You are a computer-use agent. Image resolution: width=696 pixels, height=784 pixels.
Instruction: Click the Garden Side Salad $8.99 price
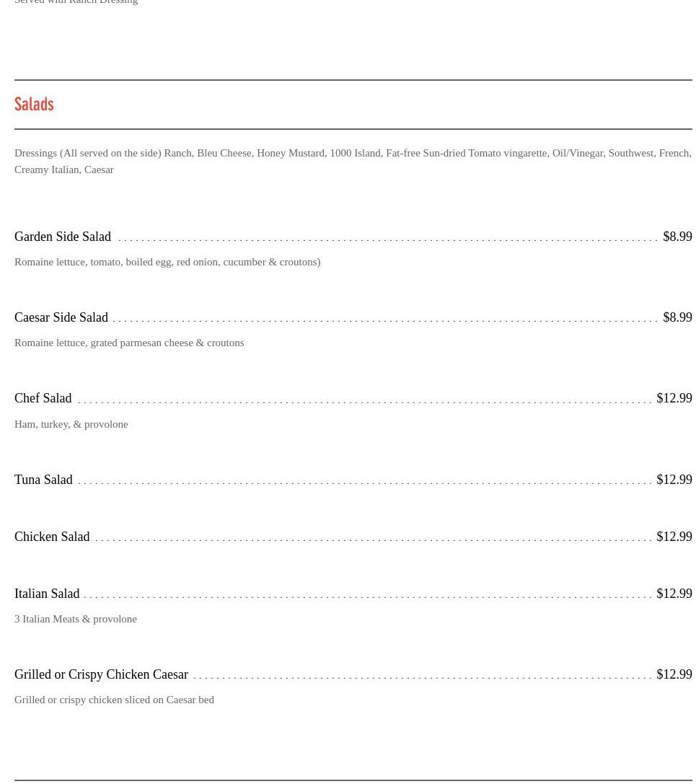click(x=677, y=237)
